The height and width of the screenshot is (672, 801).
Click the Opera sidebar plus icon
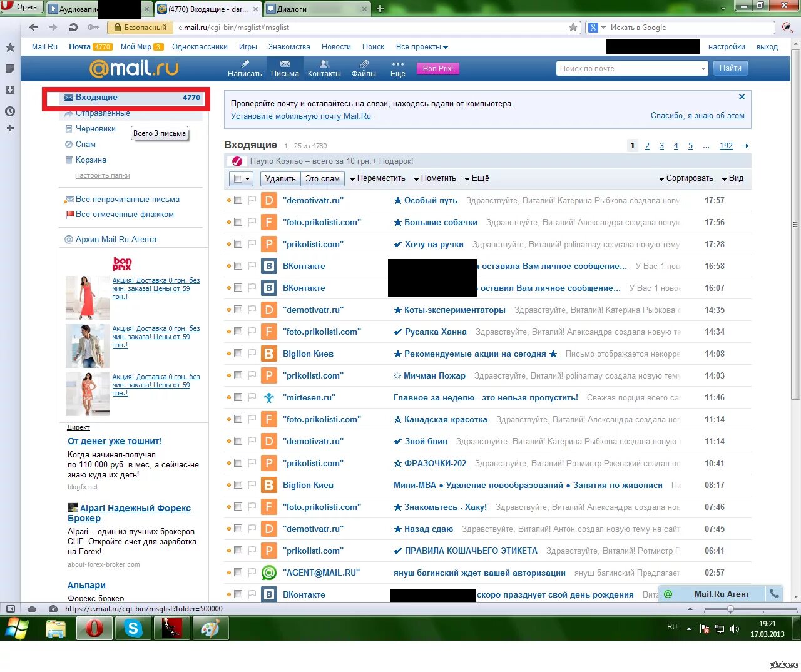tap(10, 128)
